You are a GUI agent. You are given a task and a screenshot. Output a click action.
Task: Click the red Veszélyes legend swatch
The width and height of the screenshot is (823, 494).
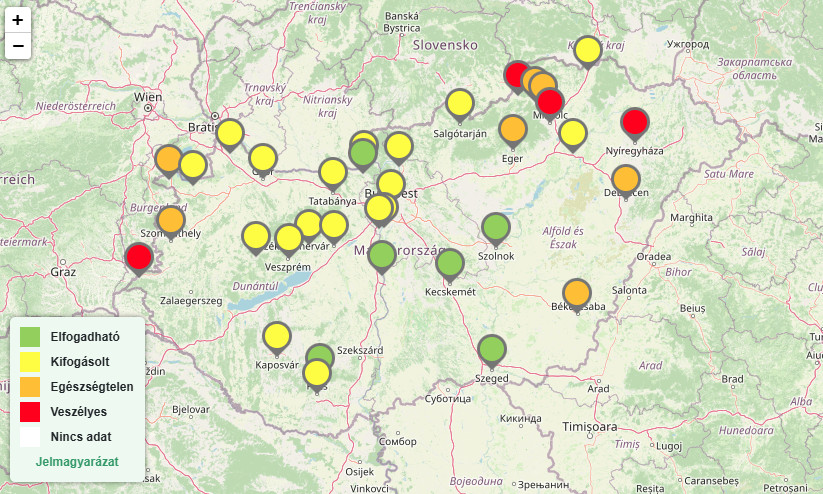point(31,411)
